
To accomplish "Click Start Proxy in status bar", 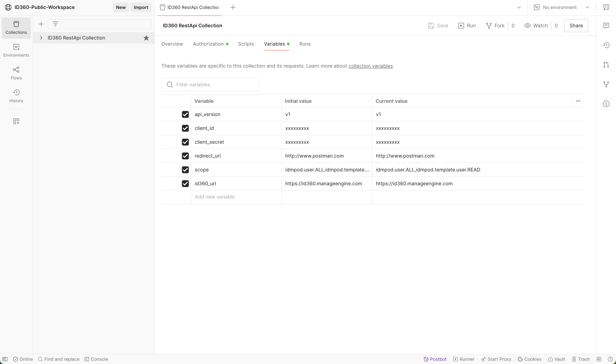I will coord(496,359).
